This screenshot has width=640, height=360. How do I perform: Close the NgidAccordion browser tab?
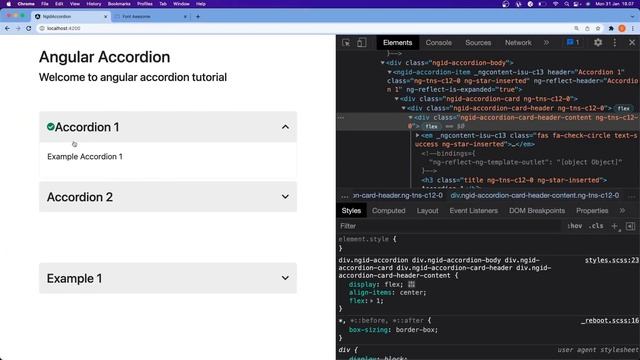(105, 16)
